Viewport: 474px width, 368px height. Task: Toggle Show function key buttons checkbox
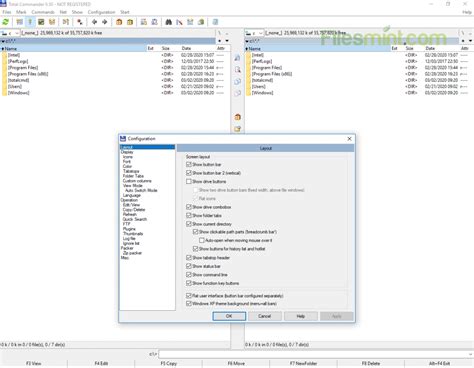pyautogui.click(x=189, y=283)
